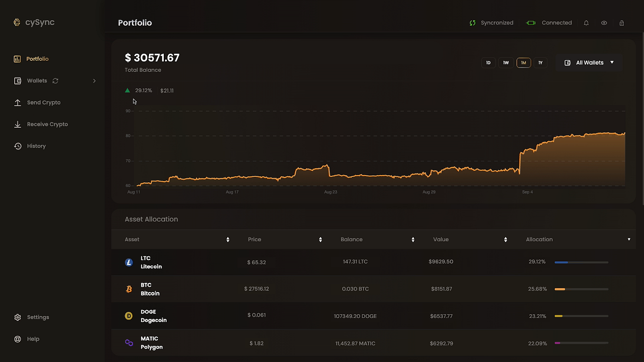Click the cySync logo icon
Image resolution: width=644 pixels, height=362 pixels.
(17, 22)
